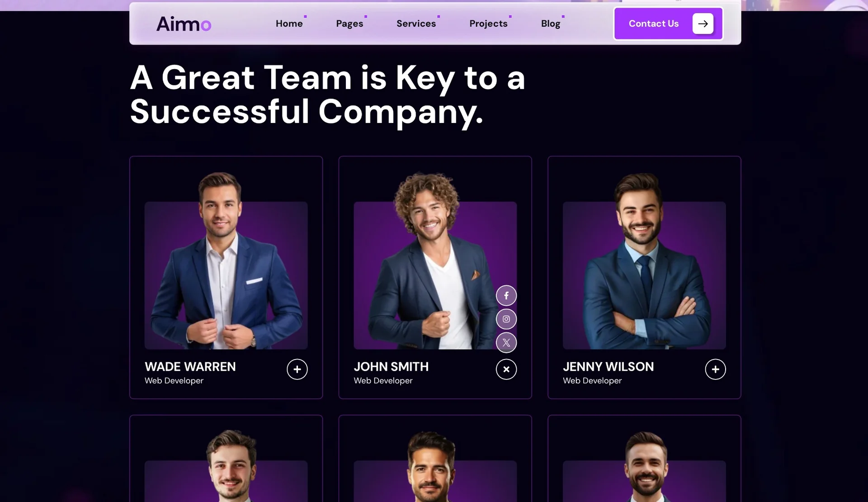Click the Aimo logo
The height and width of the screenshot is (502, 868).
(184, 24)
